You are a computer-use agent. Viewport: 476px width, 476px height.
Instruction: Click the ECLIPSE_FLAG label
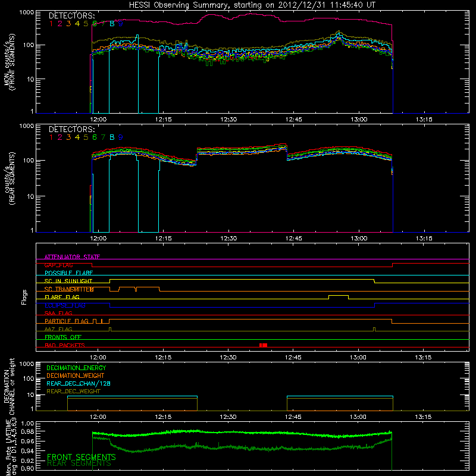[65, 305]
